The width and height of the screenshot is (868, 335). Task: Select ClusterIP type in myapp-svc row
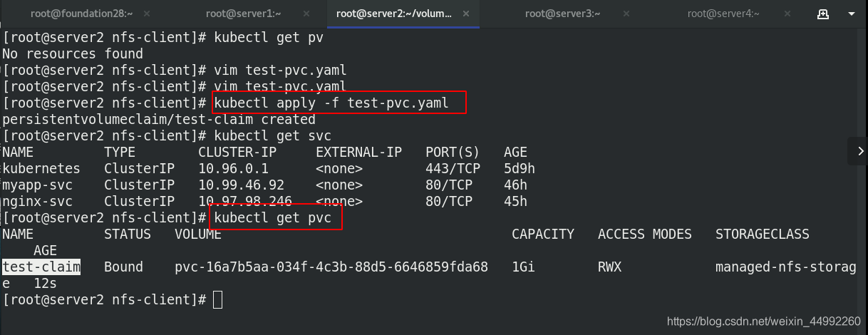pyautogui.click(x=139, y=185)
